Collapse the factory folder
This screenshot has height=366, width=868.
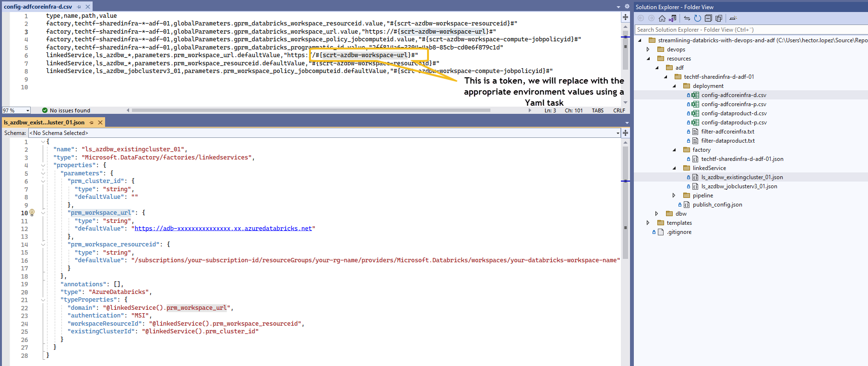click(x=674, y=150)
